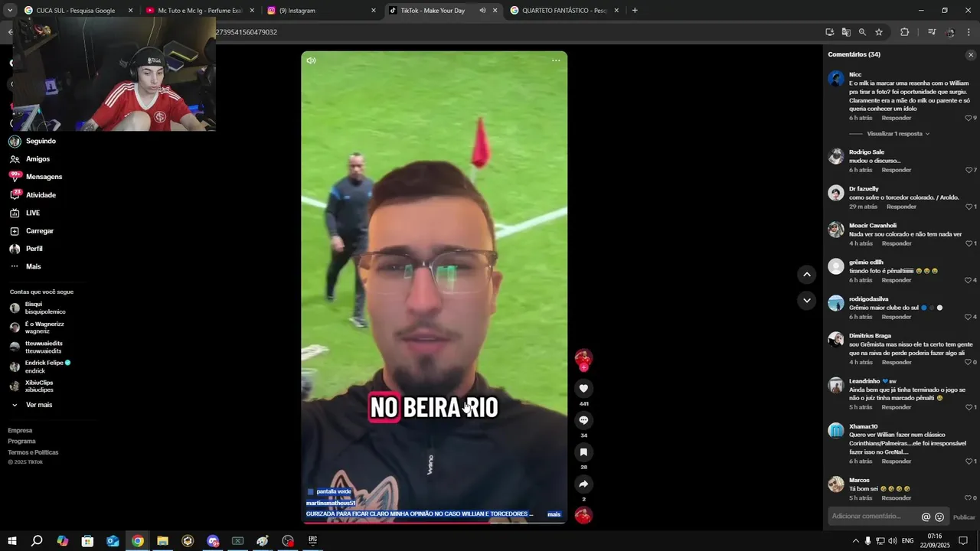The width and height of the screenshot is (980, 551).
Task: Open Chrome zoom magnifier icon
Action: coord(862,32)
